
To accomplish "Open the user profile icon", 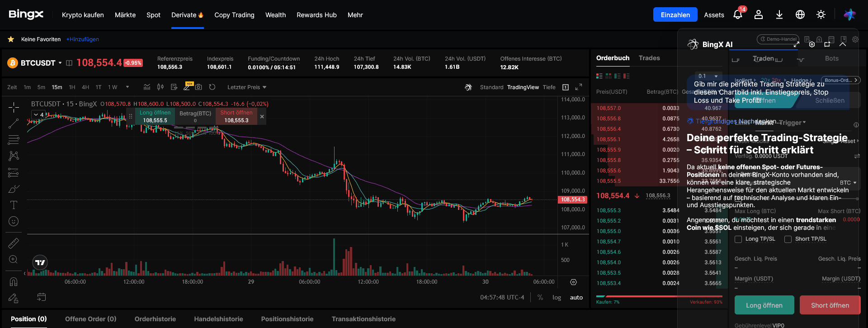I will tap(759, 15).
